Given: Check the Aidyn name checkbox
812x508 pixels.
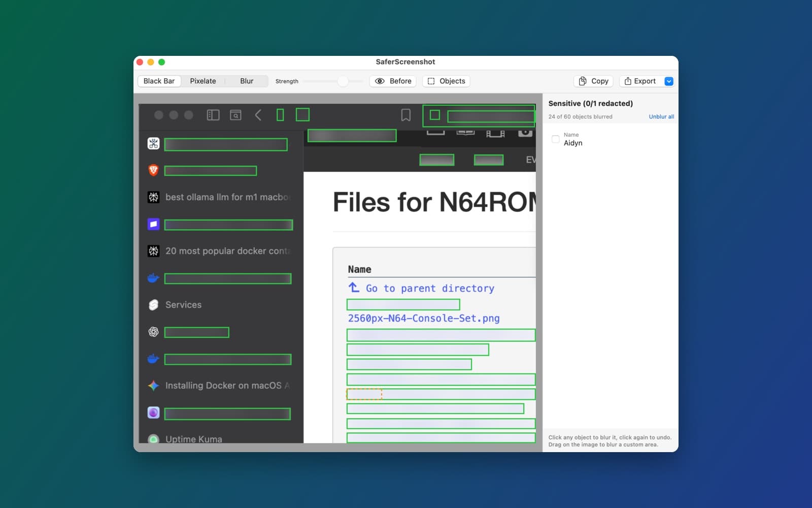Looking at the screenshot, I should pos(556,139).
